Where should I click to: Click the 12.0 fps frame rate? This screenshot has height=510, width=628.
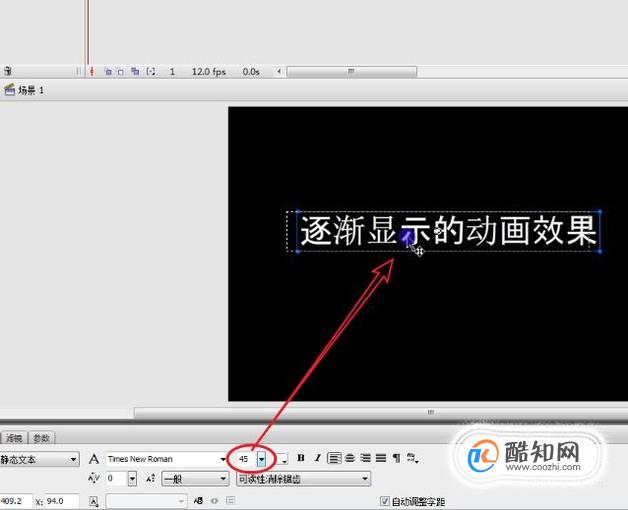click(x=209, y=72)
